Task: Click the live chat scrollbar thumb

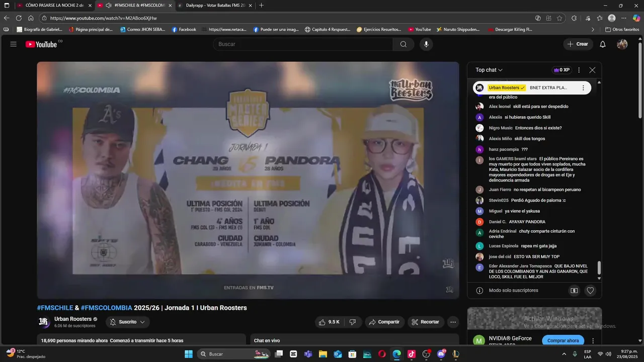Action: (599, 268)
